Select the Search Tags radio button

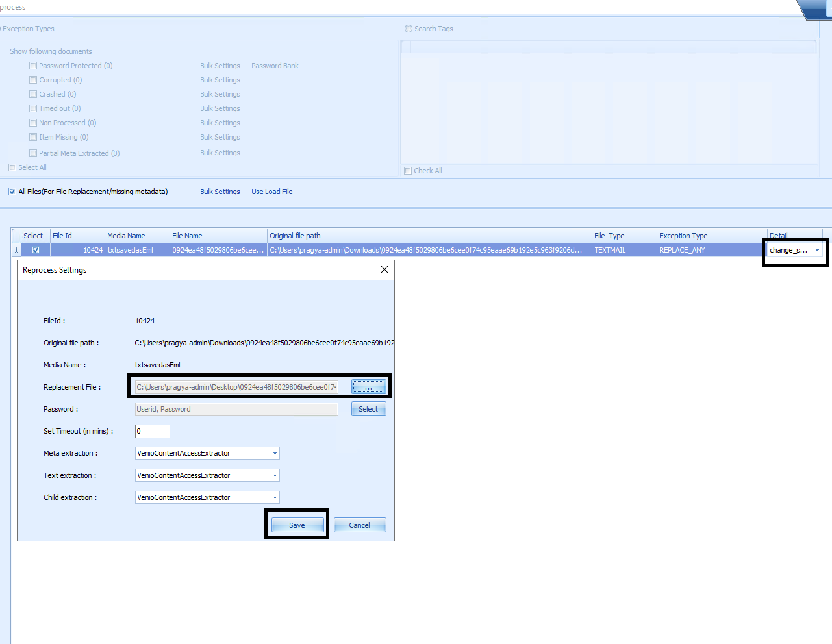click(x=409, y=29)
